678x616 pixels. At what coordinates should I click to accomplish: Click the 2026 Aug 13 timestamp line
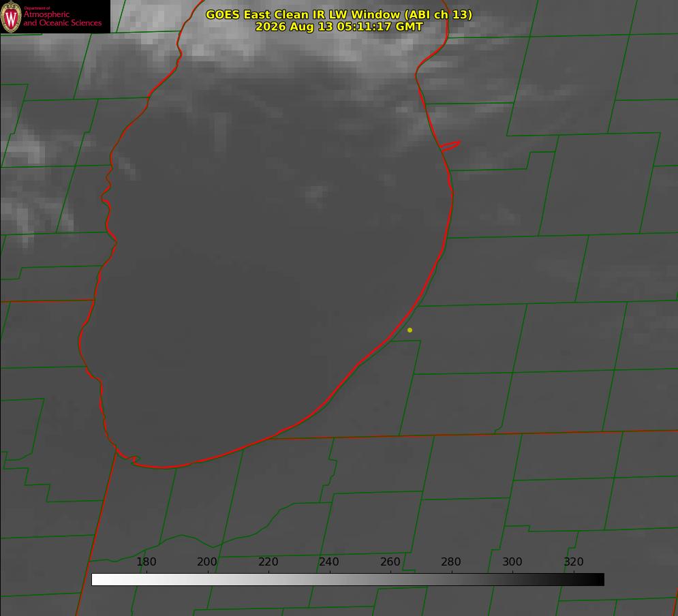tap(339, 27)
